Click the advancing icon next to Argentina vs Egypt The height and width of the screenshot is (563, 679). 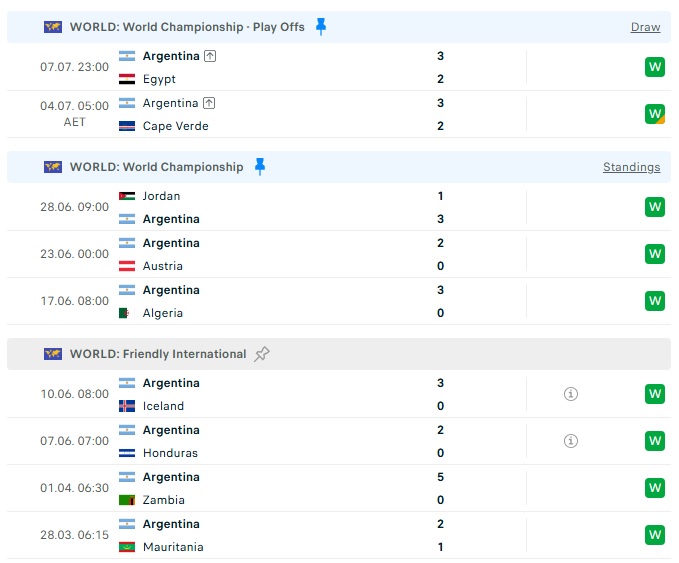[x=210, y=56]
